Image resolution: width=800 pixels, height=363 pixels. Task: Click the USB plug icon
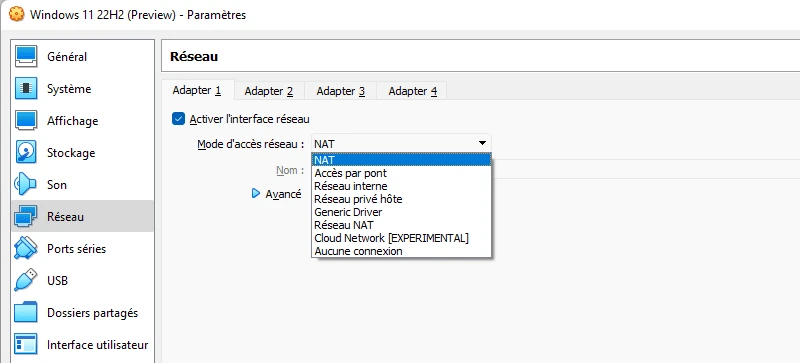[x=26, y=281]
